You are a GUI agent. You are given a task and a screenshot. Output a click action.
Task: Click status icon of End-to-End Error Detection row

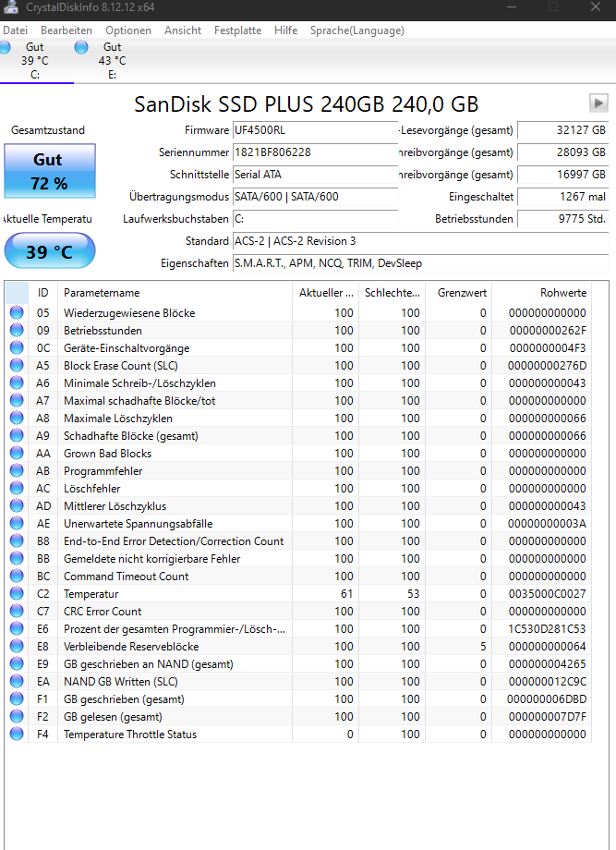(x=17, y=540)
